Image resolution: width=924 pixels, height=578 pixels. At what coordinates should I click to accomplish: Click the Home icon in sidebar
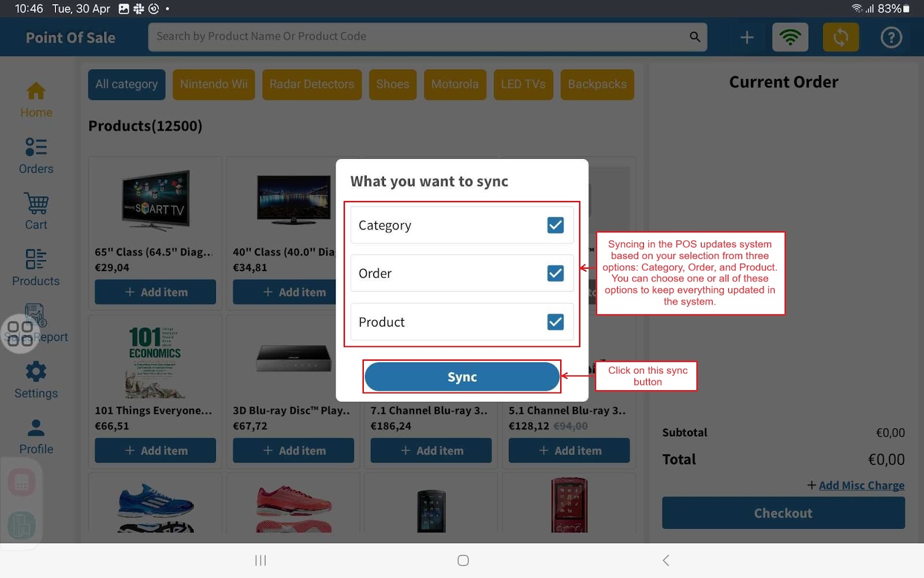36,91
